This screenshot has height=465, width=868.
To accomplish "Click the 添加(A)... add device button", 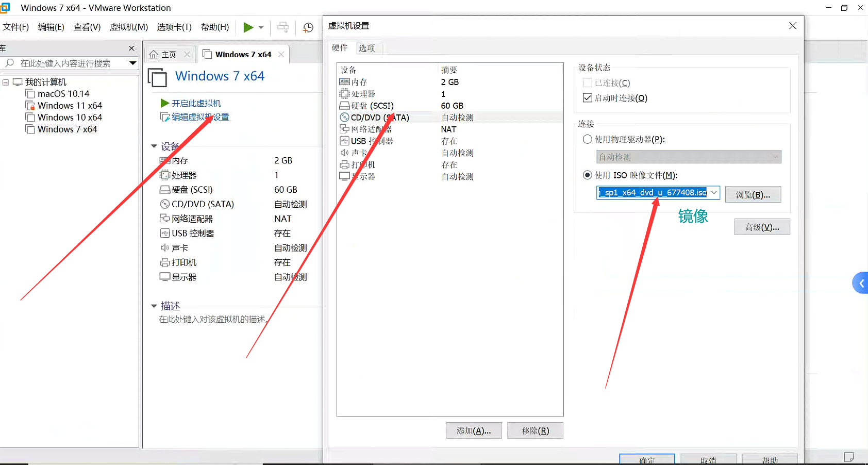I will (474, 430).
